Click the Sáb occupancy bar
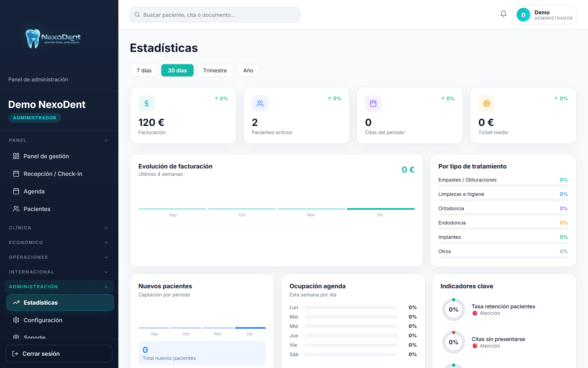The image size is (588, 368). pos(352,355)
